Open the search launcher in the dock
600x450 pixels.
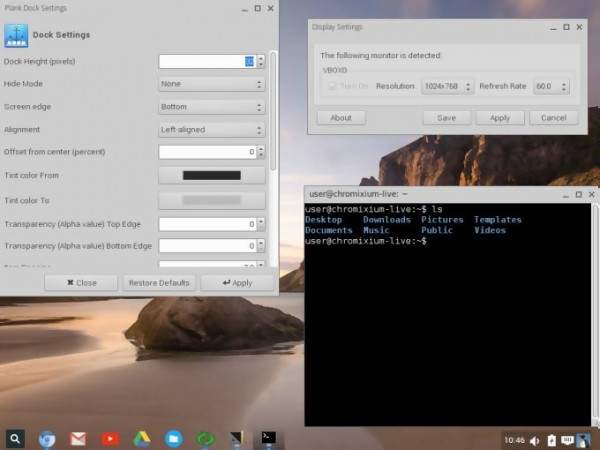pos(15,439)
